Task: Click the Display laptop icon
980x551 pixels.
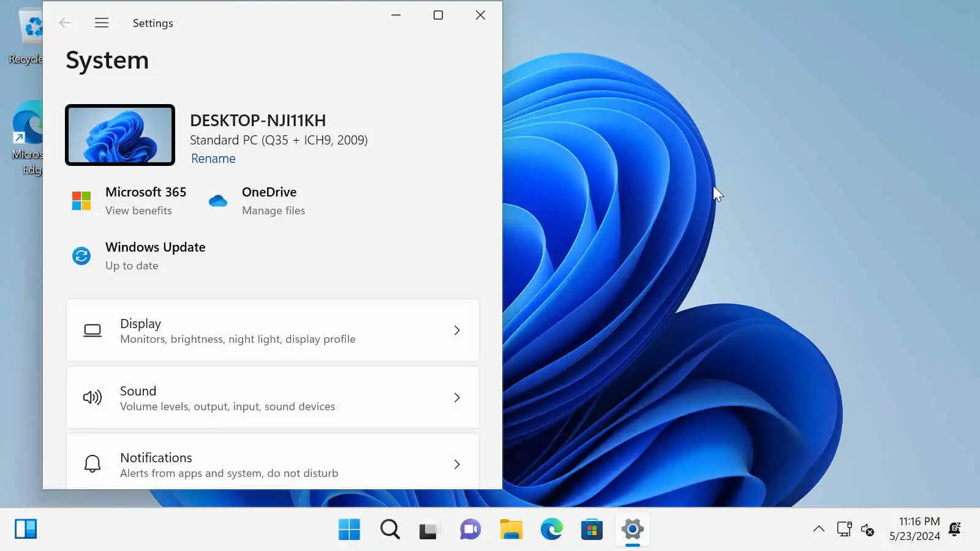Action: (92, 331)
